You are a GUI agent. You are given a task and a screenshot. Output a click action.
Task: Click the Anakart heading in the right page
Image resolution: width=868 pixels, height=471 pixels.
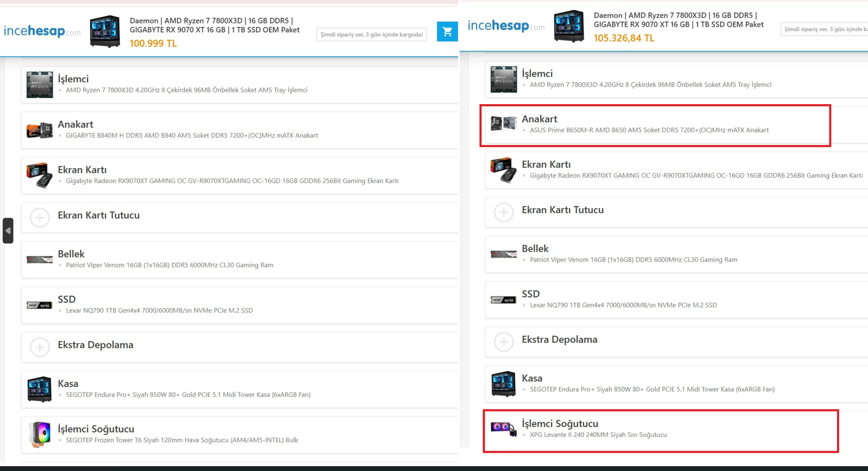tap(539, 119)
